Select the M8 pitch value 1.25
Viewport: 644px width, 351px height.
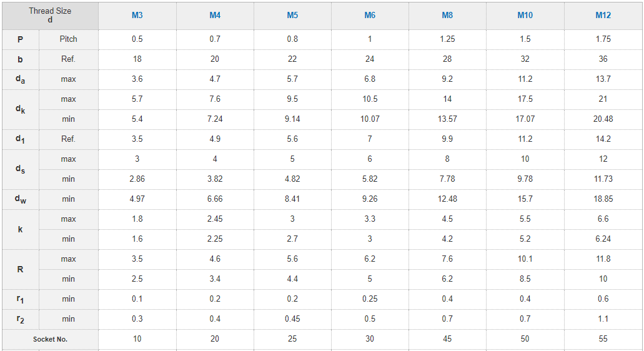tap(447, 39)
